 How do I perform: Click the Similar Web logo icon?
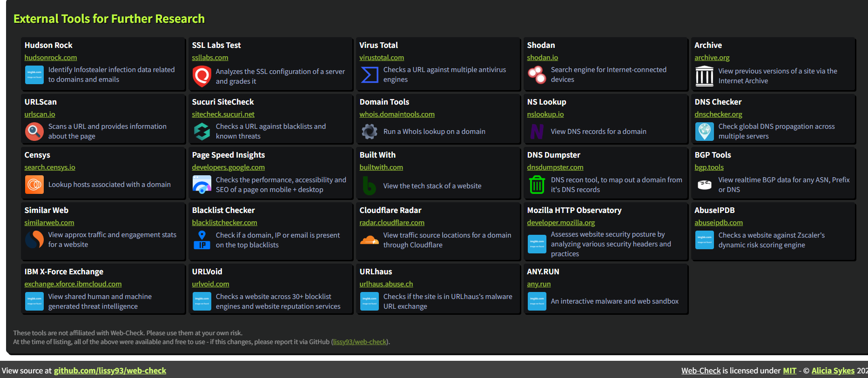[x=34, y=240]
